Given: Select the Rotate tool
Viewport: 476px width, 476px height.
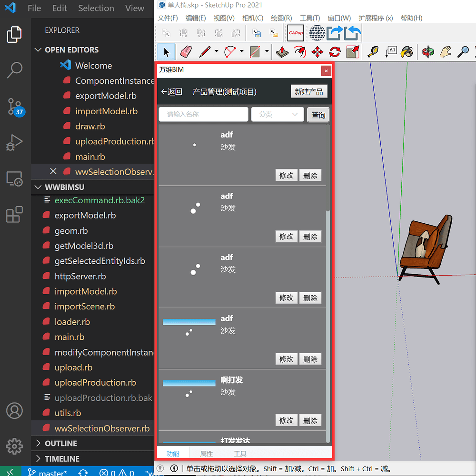Looking at the screenshot, I should pos(335,52).
